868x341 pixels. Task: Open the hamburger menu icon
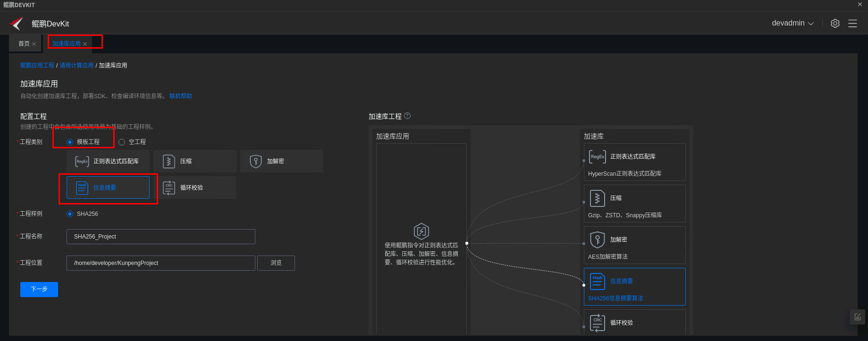(852, 23)
